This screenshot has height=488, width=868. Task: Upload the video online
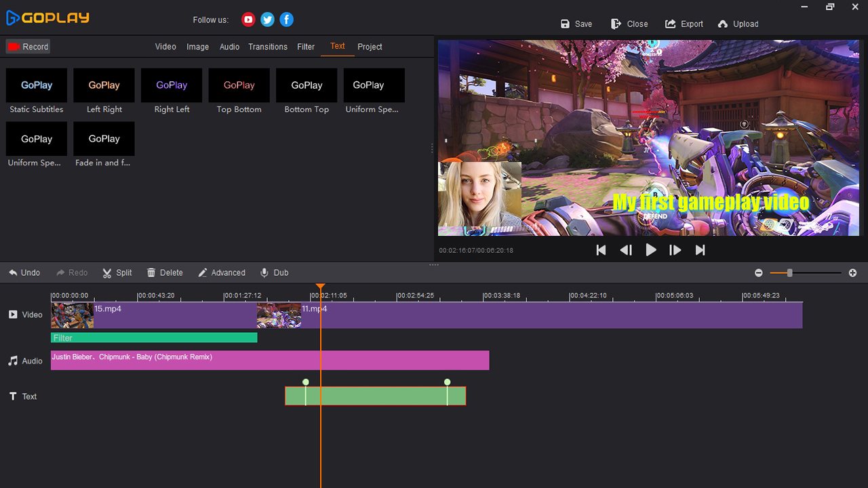click(738, 24)
